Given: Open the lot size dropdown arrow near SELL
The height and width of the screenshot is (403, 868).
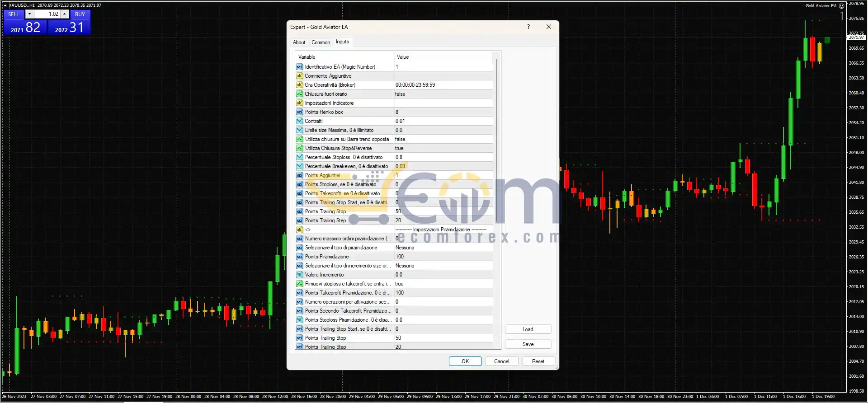Looking at the screenshot, I should coord(29,14).
